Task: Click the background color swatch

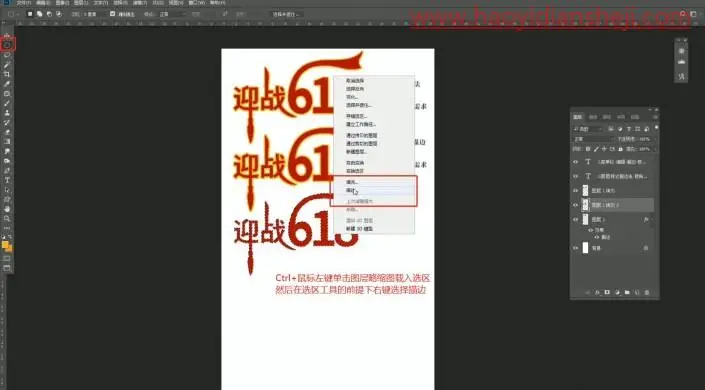Action: point(10,248)
